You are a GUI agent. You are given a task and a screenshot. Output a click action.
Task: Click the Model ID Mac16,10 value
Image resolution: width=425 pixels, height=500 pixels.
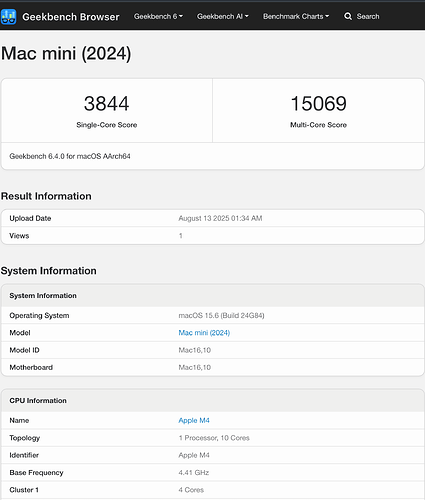pos(195,350)
